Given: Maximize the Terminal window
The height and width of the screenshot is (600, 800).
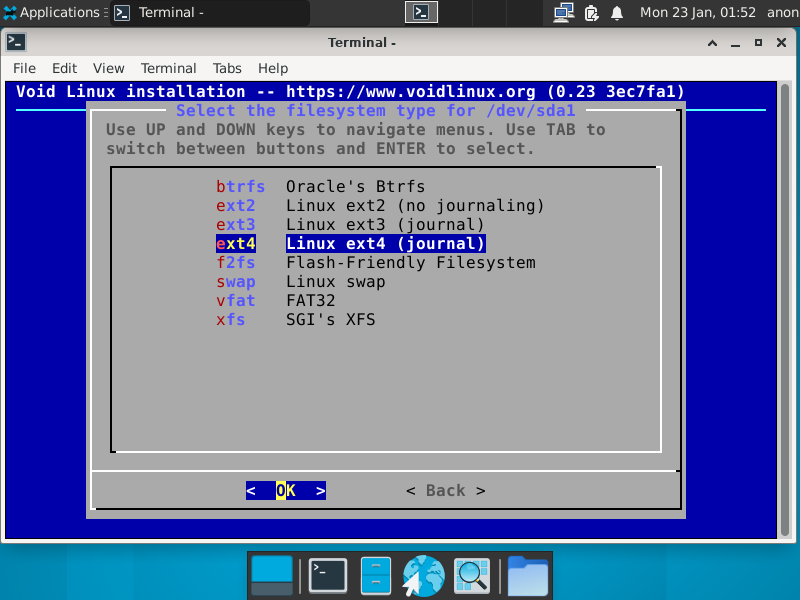Looking at the screenshot, I should pyautogui.click(x=758, y=43).
